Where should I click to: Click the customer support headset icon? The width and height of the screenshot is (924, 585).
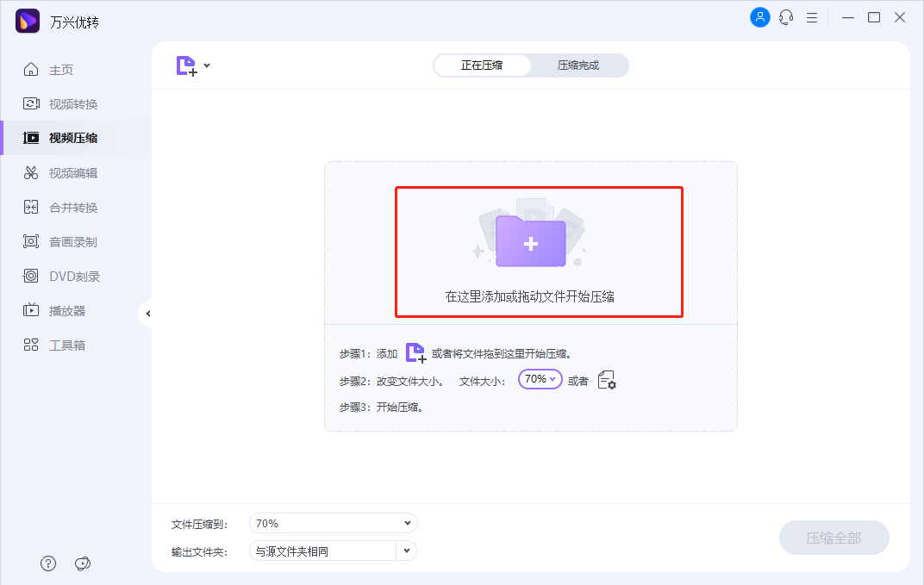785,16
